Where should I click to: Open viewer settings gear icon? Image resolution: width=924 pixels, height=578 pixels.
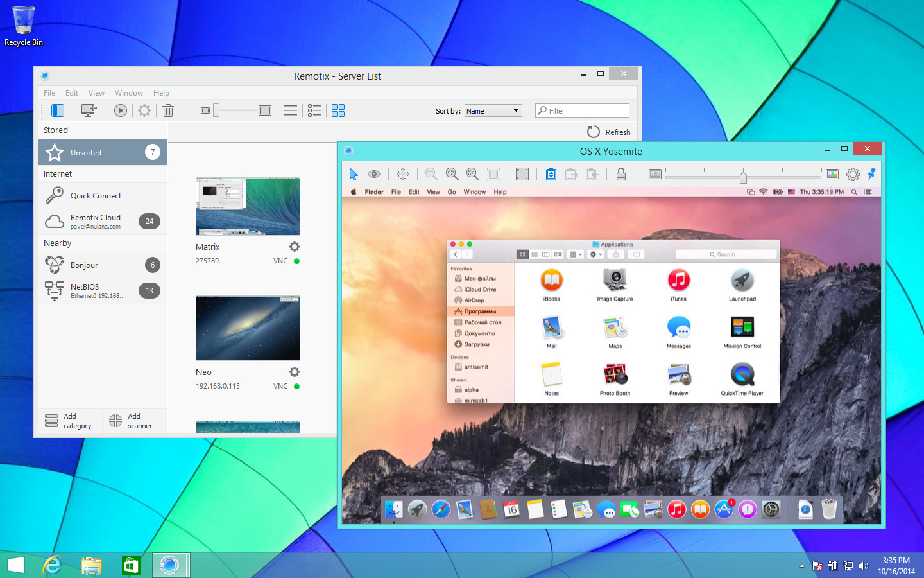point(853,174)
